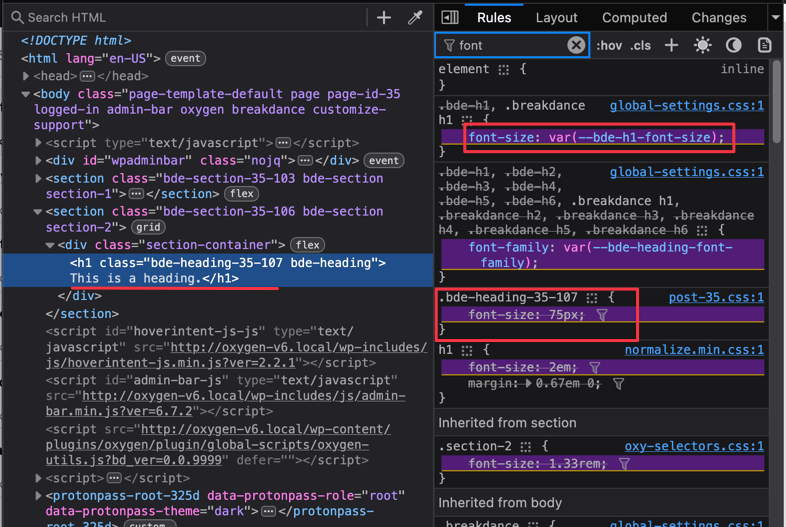Toggle the .cls classes panel
The height and width of the screenshot is (527, 786).
[x=640, y=45]
